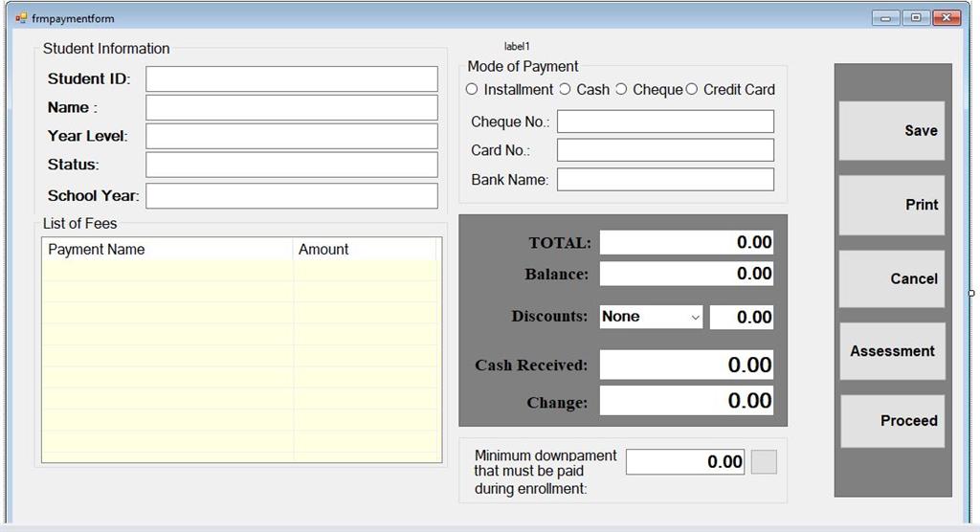
Task: Click the Print button
Action: pyautogui.click(x=892, y=205)
